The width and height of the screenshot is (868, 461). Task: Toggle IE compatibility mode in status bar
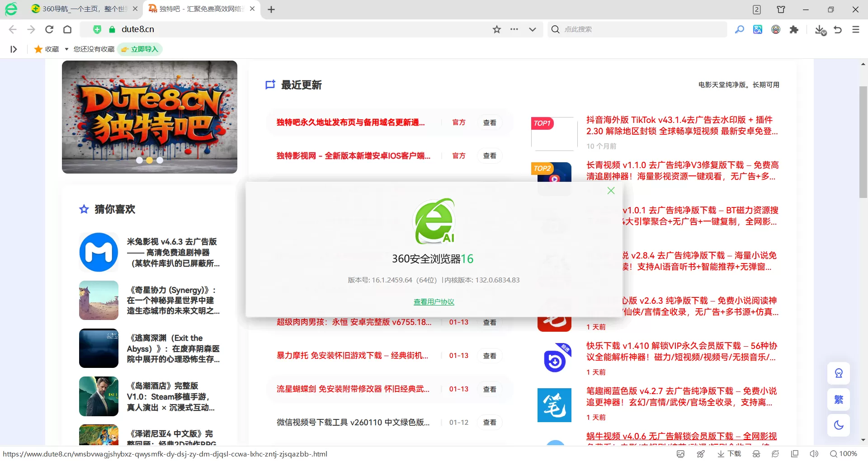coord(775,454)
